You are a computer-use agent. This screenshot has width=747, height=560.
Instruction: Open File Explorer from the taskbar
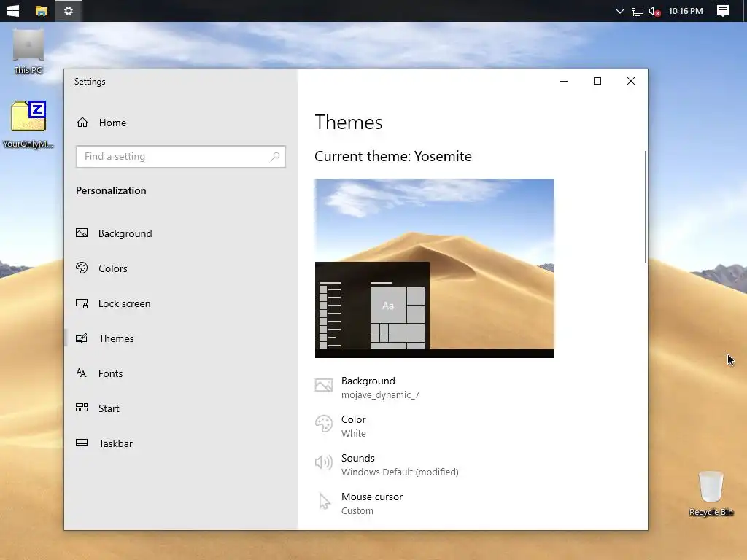[x=42, y=10]
